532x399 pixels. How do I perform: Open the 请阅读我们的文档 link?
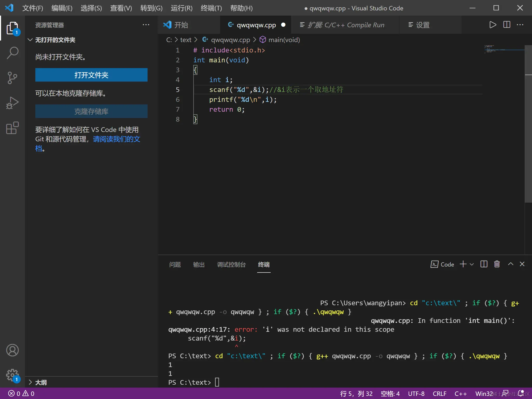coord(116,139)
